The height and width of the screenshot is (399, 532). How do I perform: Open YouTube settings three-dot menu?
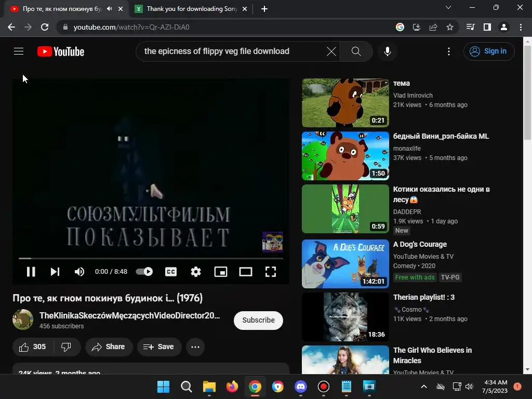tap(448, 51)
